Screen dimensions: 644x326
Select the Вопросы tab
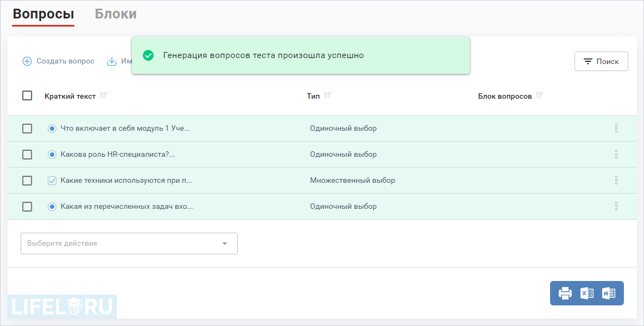43,14
